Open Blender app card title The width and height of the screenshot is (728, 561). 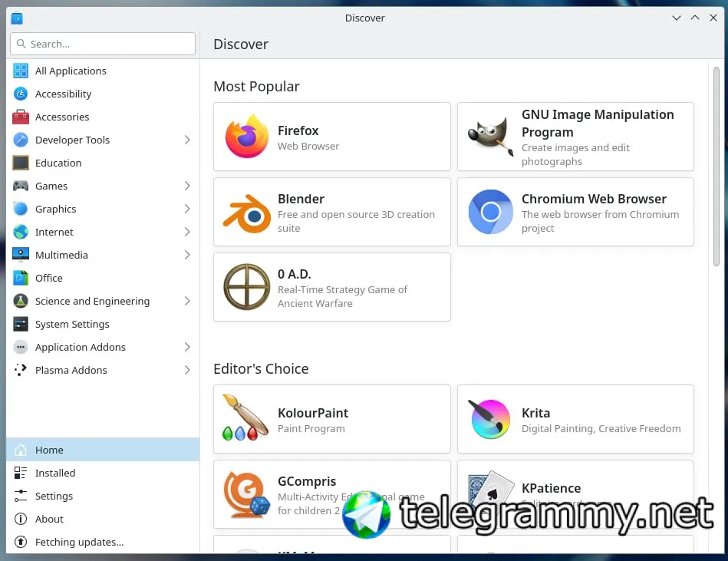tap(301, 199)
